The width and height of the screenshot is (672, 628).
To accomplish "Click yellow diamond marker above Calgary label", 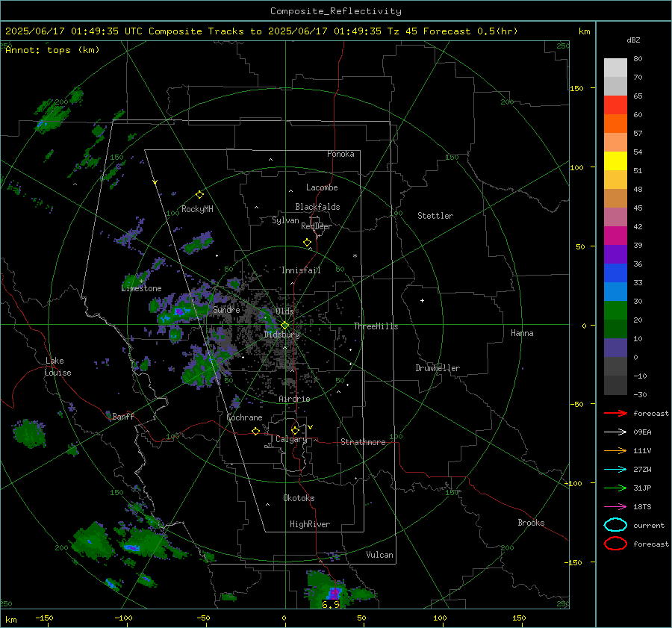I will click(295, 430).
